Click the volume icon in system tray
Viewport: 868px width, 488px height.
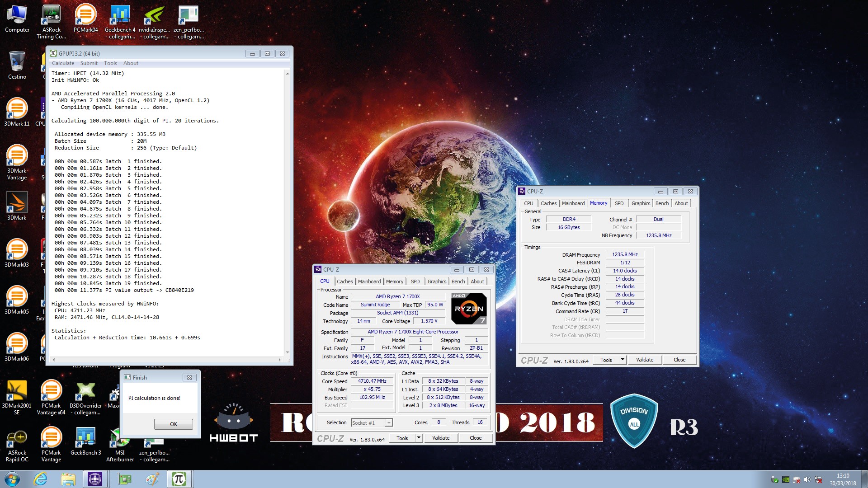807,479
